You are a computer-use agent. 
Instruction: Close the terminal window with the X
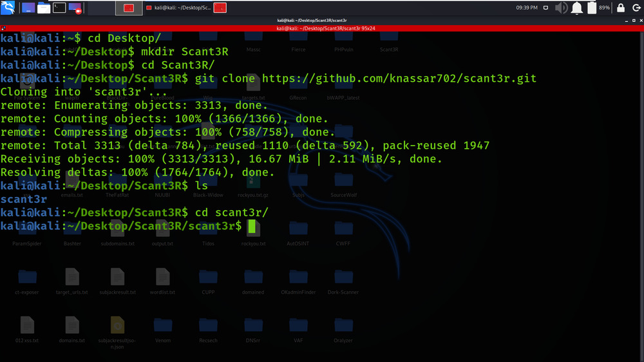pyautogui.click(x=641, y=21)
